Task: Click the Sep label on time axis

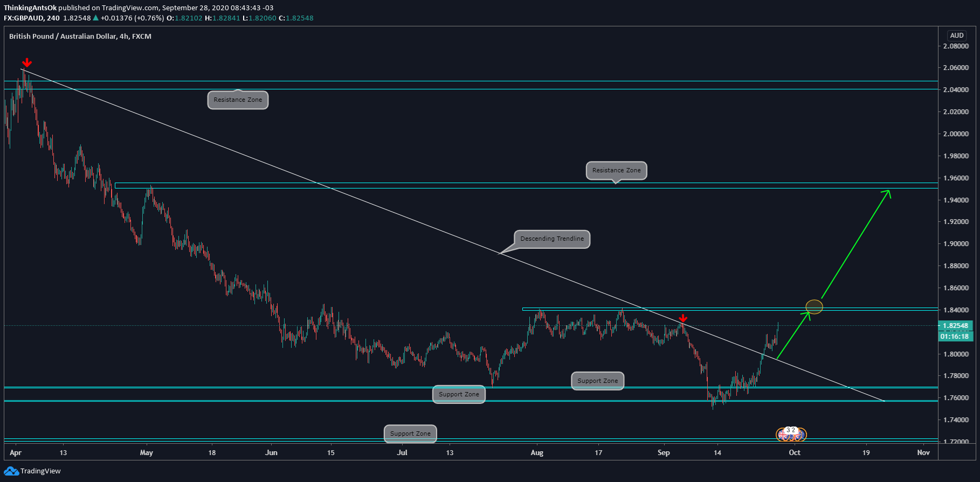Action: point(664,453)
